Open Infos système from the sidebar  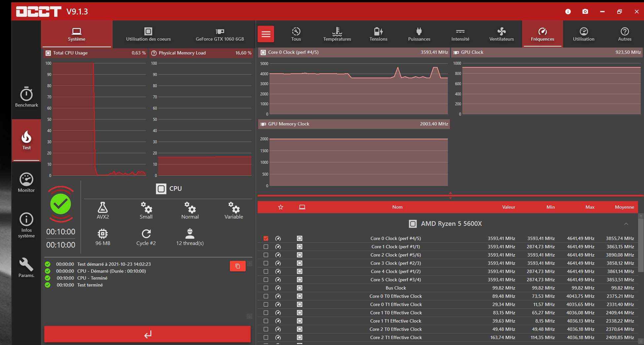(x=26, y=225)
